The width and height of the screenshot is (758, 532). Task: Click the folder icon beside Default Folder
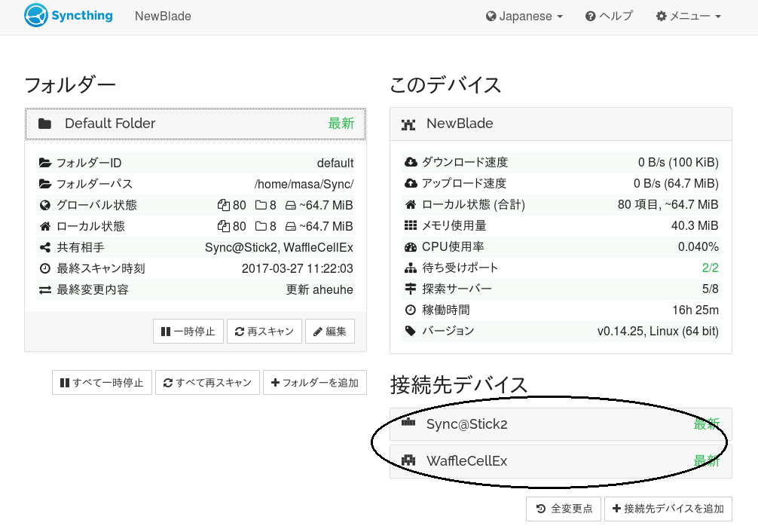tap(45, 124)
